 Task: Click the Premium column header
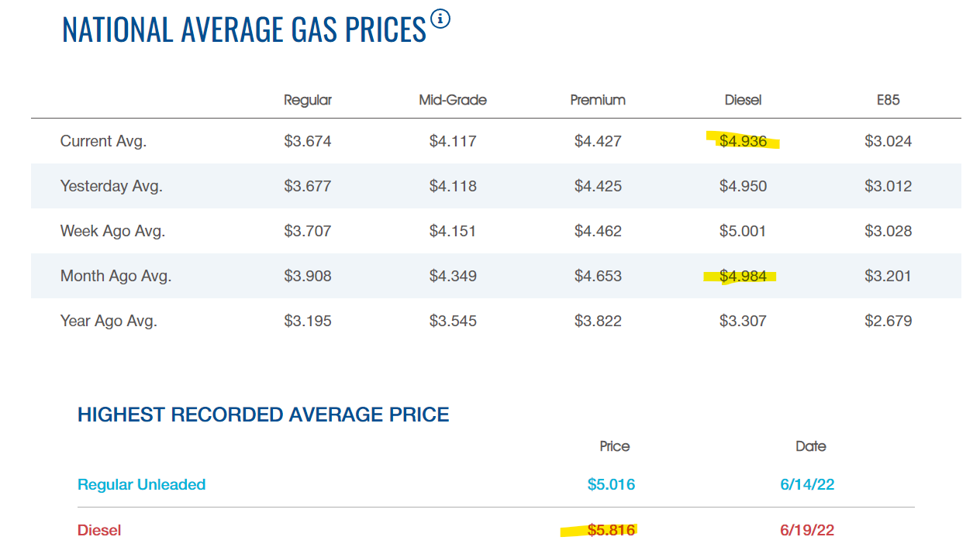pyautogui.click(x=598, y=100)
